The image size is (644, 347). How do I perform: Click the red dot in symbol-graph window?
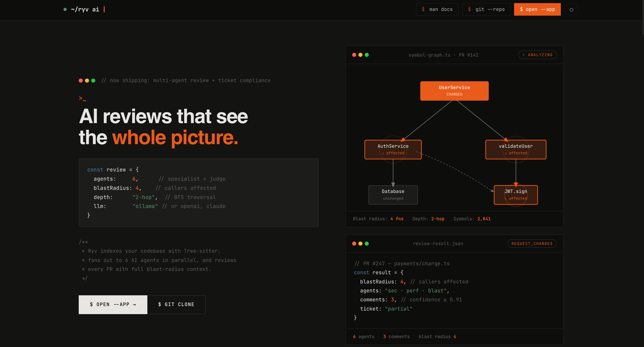point(354,55)
